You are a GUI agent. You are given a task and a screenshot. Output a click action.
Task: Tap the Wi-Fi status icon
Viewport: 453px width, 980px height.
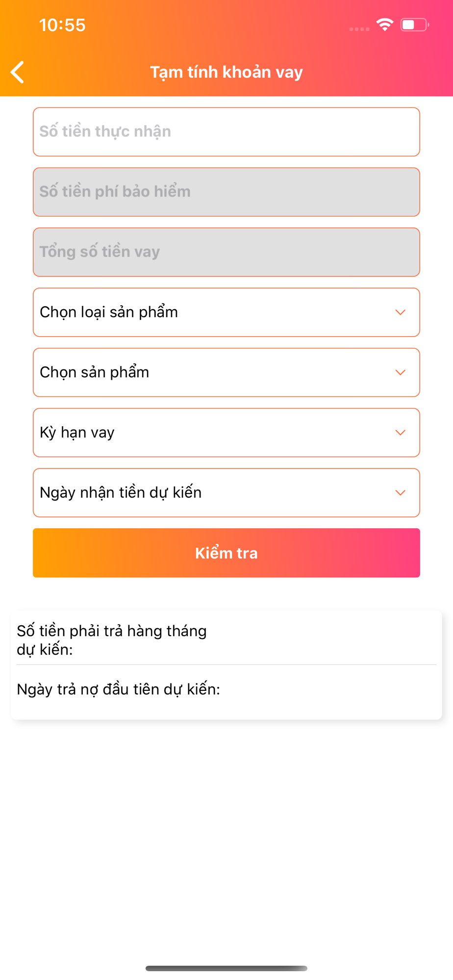coord(385,24)
